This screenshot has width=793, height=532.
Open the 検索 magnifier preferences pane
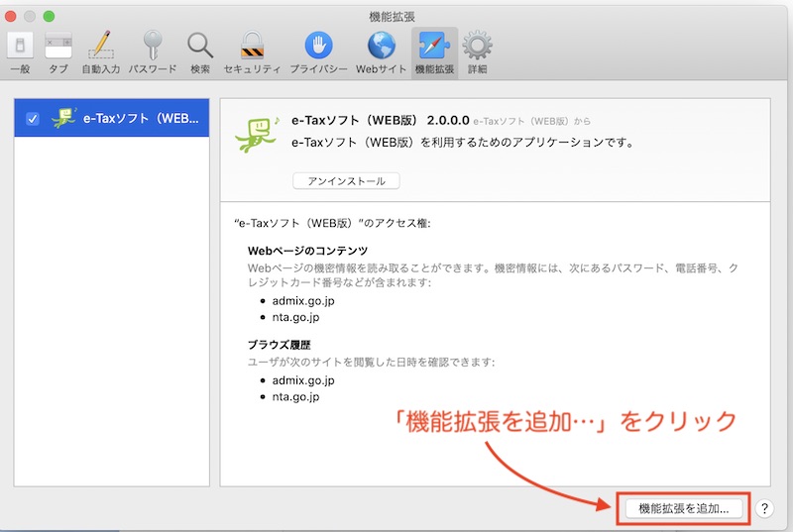(200, 53)
